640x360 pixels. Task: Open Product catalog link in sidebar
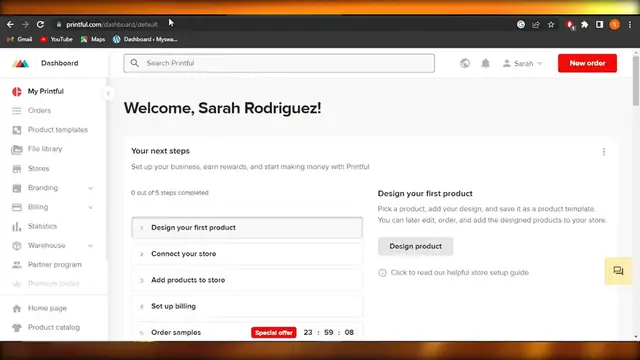[54, 327]
